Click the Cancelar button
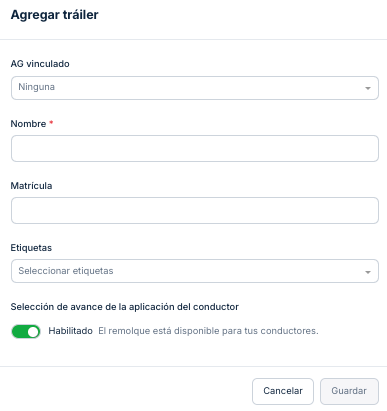Viewport: 387px width, 411px height. coord(283,391)
